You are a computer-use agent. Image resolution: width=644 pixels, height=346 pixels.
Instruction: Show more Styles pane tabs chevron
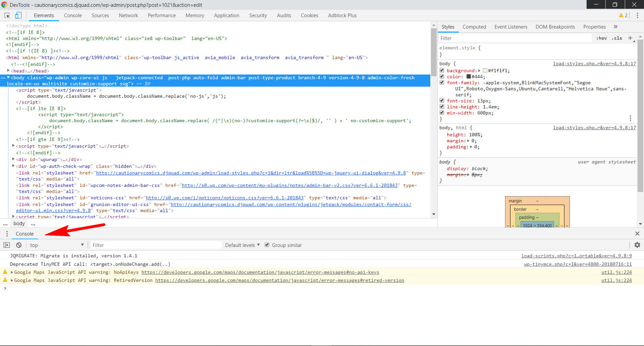(x=616, y=27)
